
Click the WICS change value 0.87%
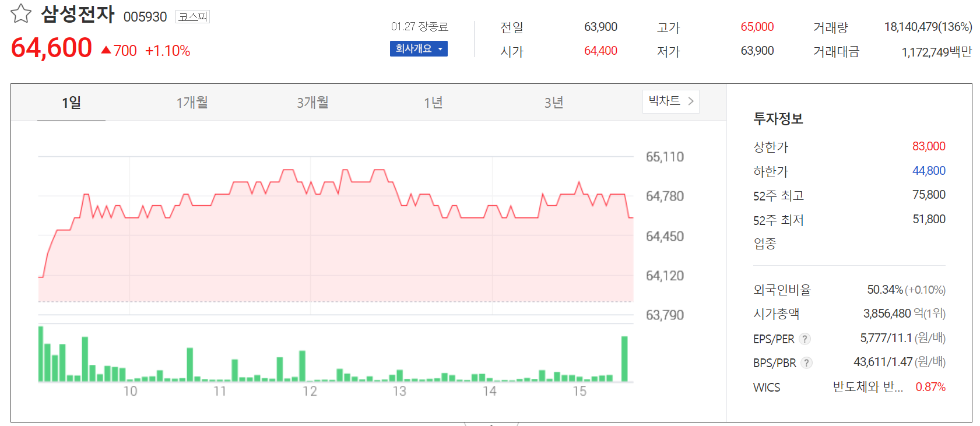click(x=930, y=387)
